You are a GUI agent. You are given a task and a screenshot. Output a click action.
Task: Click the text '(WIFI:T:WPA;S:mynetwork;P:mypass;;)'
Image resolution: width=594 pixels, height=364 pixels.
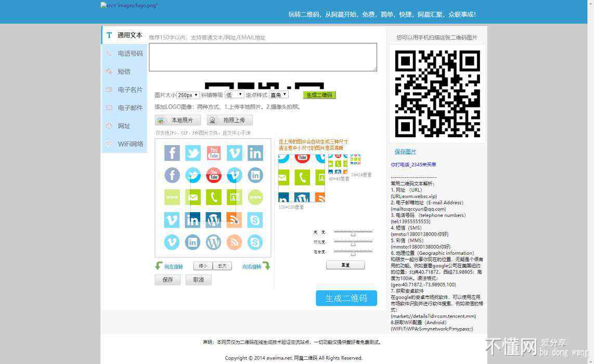pos(432,329)
